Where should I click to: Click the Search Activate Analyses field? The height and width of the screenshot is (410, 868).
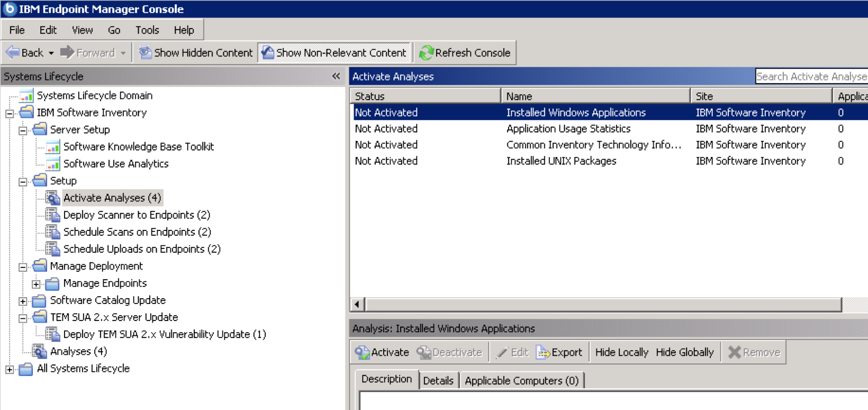pos(811,77)
